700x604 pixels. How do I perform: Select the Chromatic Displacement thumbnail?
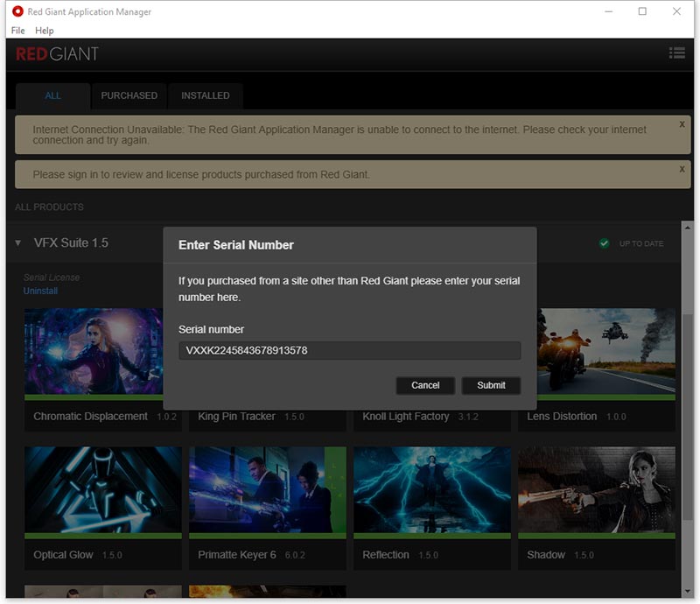(x=94, y=351)
